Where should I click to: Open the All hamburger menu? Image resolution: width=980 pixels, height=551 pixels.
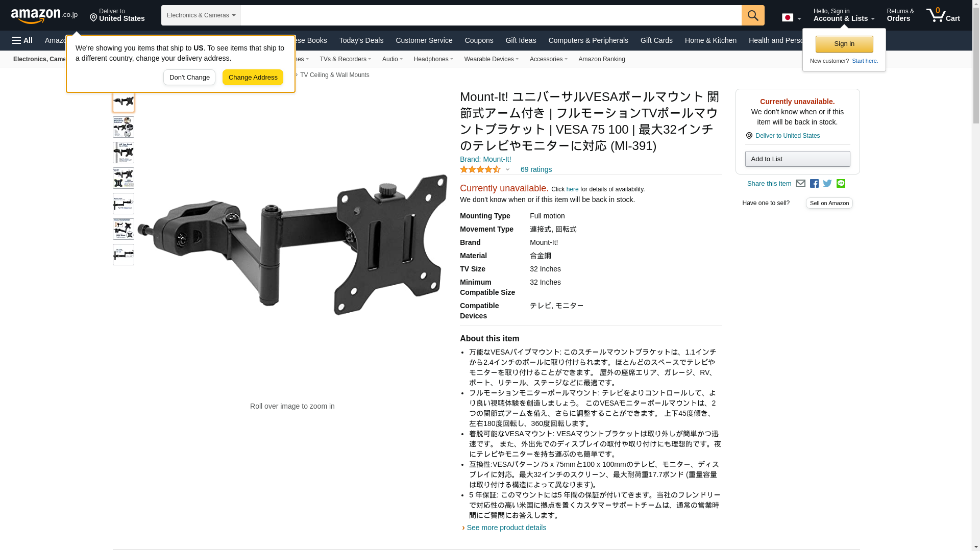point(22,40)
